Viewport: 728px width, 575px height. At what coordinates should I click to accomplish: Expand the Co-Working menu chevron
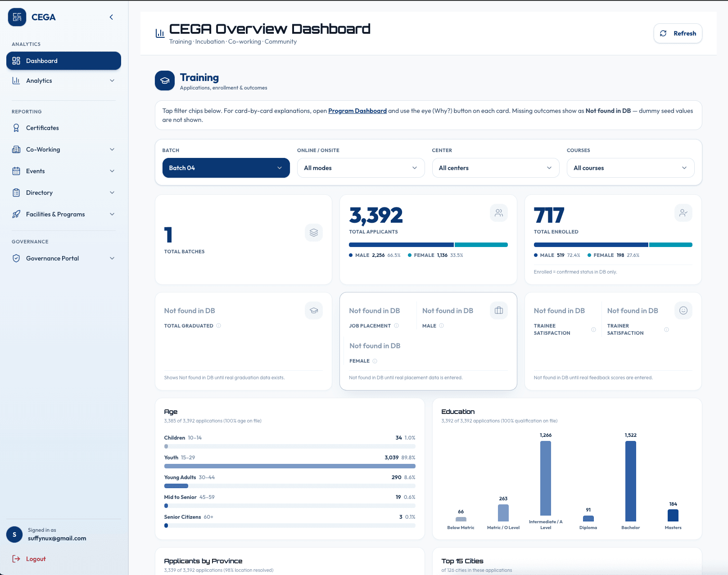click(112, 149)
